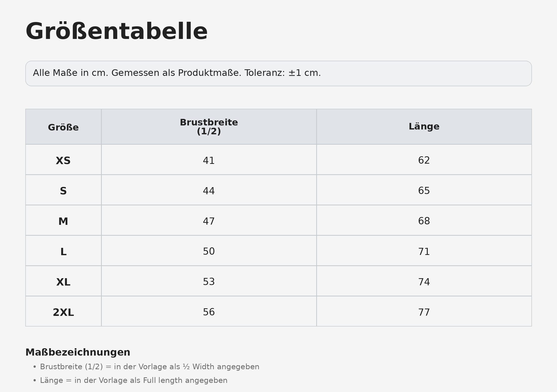
Task: Click the Brustbreite (1/2) column header
Action: tap(209, 127)
